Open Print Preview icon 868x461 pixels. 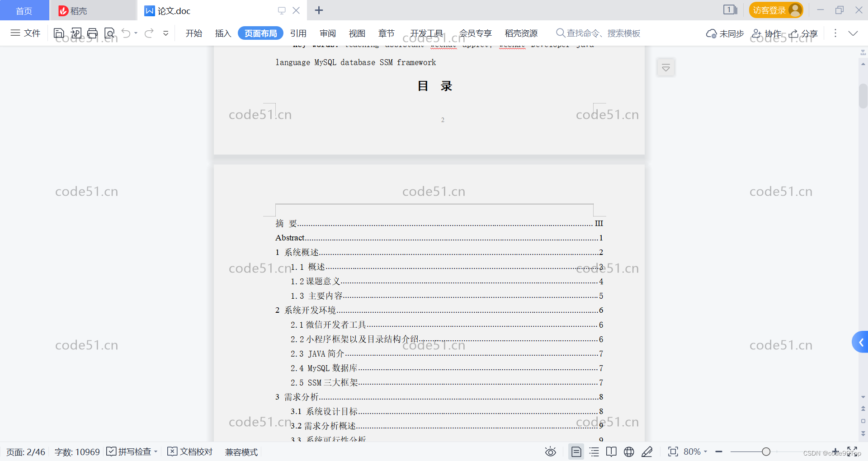click(x=109, y=33)
